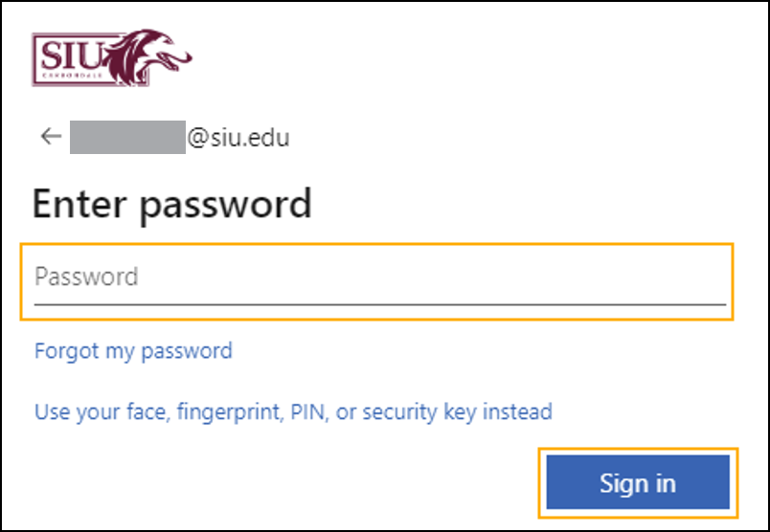Click the Enter password heading
This screenshot has width=770, height=532.
click(x=172, y=205)
